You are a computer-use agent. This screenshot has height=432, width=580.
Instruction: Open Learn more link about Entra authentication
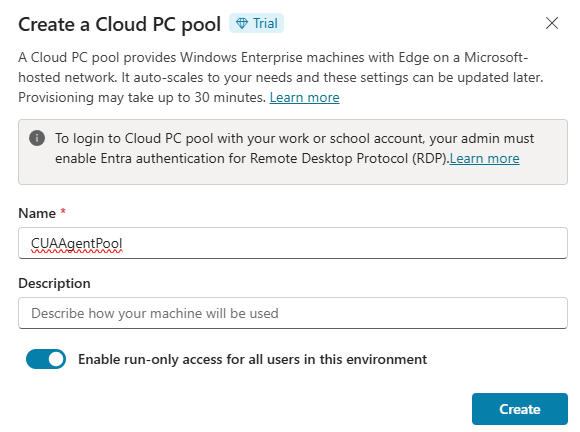pos(485,158)
